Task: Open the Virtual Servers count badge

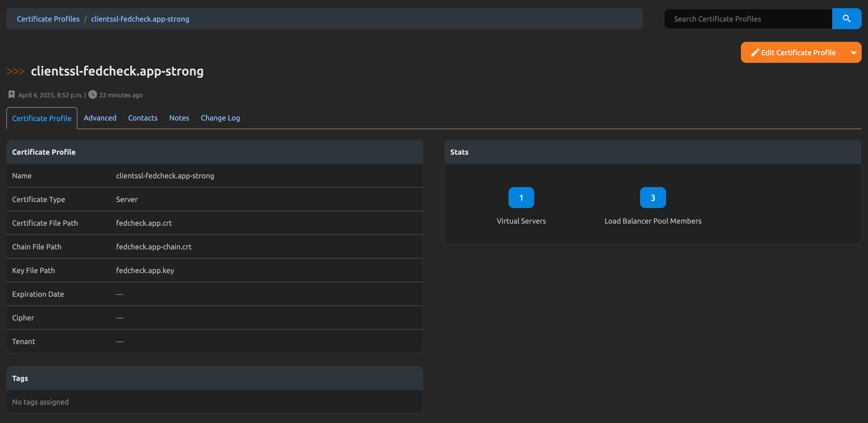Action: point(521,198)
